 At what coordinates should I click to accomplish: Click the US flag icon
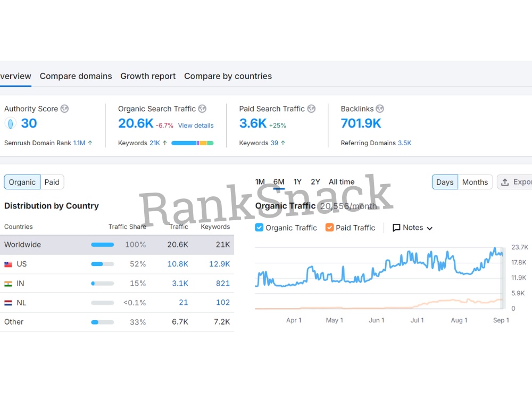tap(8, 264)
